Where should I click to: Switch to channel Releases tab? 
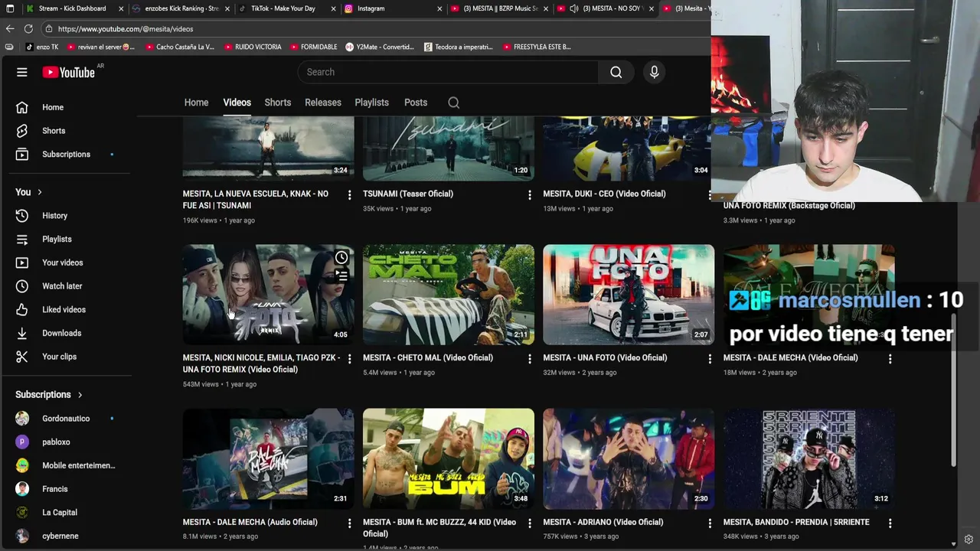323,103
